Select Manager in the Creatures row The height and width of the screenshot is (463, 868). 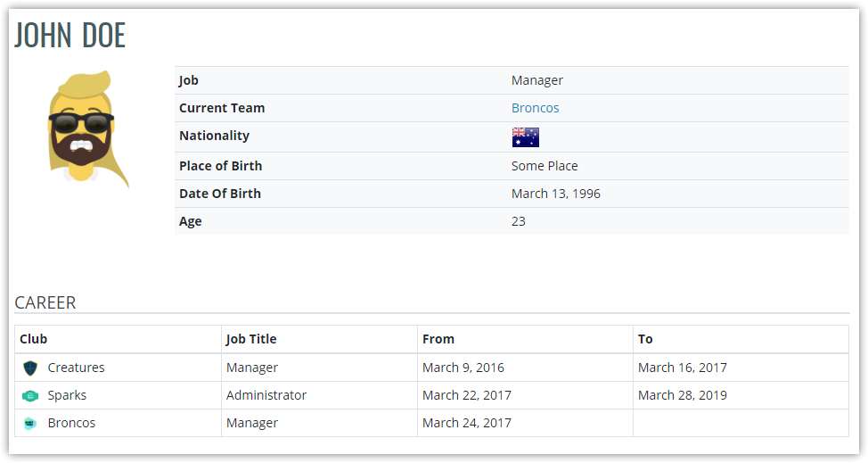(x=252, y=368)
